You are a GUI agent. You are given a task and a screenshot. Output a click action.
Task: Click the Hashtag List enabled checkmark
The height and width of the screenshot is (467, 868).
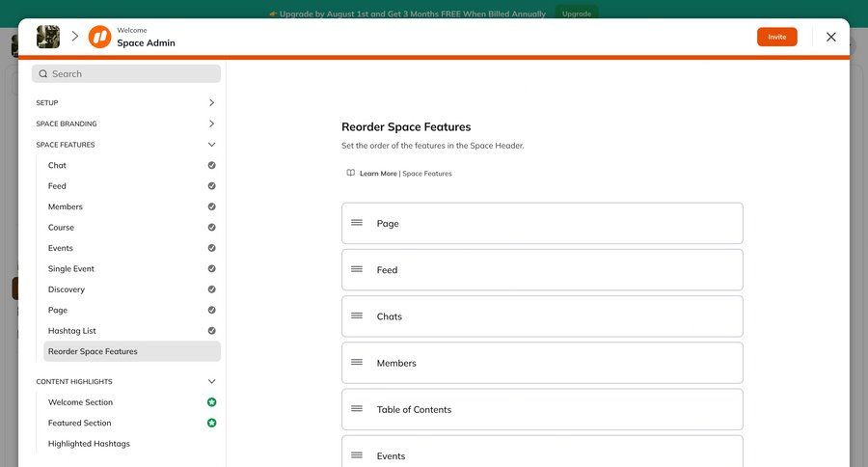211,331
